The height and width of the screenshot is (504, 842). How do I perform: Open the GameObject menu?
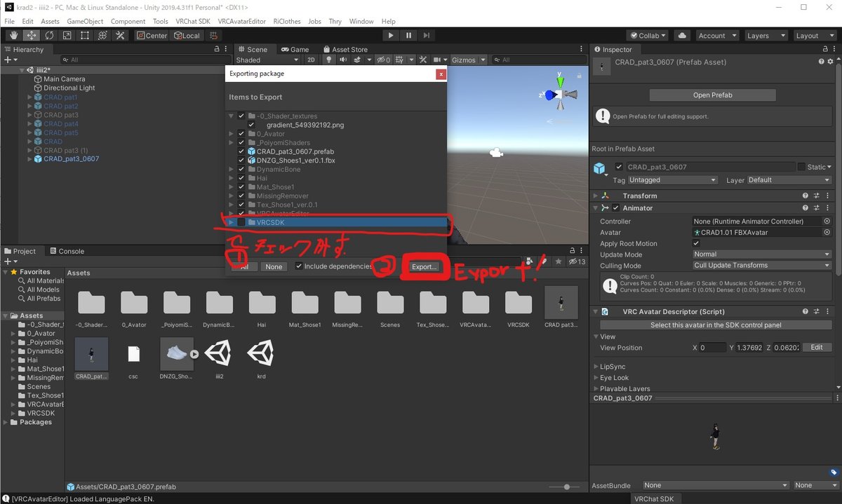(x=85, y=22)
